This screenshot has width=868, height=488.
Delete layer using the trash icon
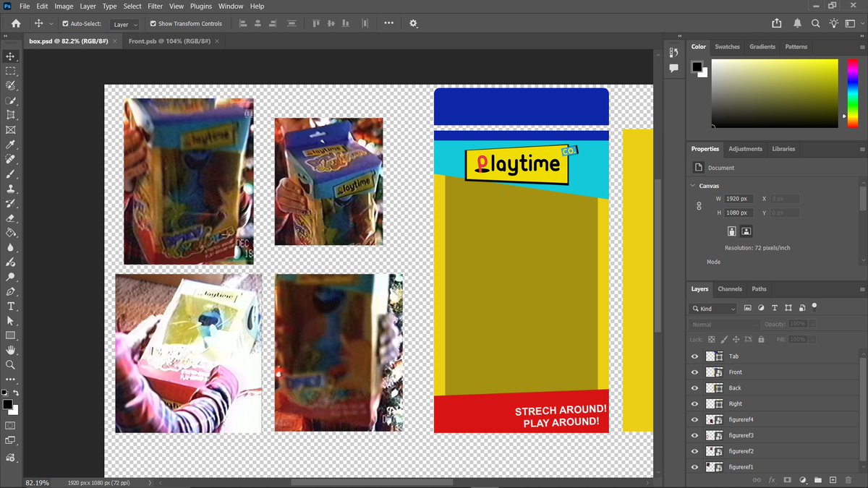[848, 479]
